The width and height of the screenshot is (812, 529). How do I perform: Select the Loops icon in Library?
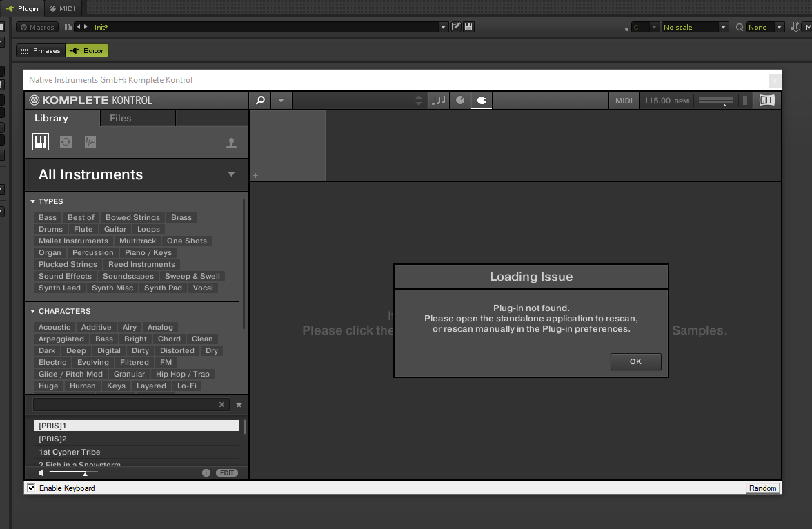point(66,142)
